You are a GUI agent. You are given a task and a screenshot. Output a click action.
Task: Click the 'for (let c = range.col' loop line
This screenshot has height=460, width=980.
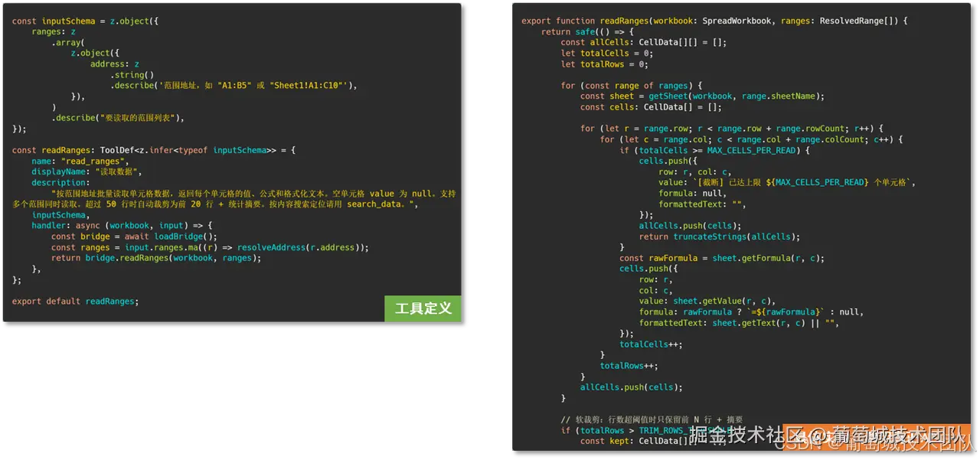pyautogui.click(x=752, y=139)
